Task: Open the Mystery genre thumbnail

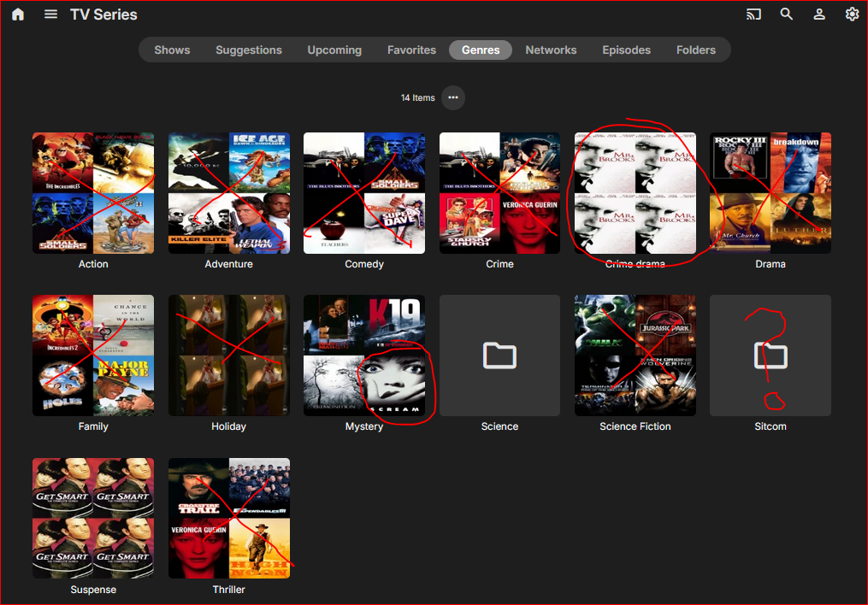Action: pos(364,355)
